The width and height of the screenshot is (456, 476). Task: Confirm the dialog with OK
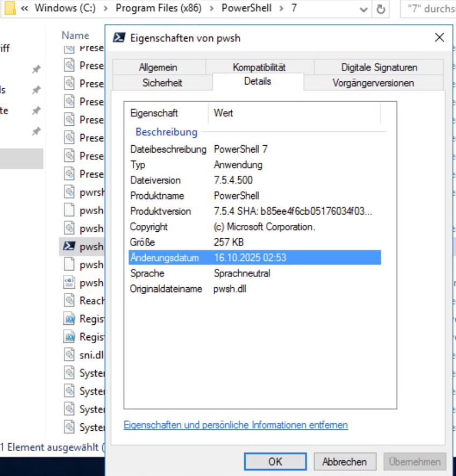[x=275, y=461]
